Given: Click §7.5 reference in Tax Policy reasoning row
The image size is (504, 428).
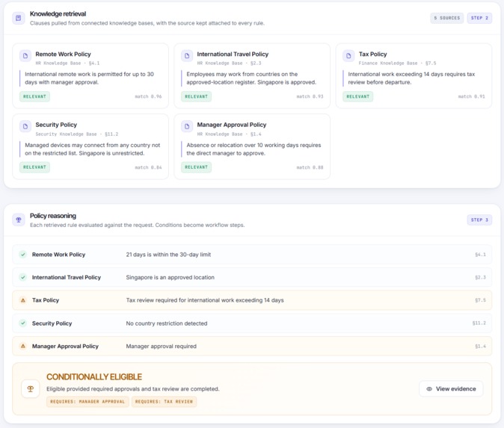Looking at the screenshot, I should click(481, 300).
